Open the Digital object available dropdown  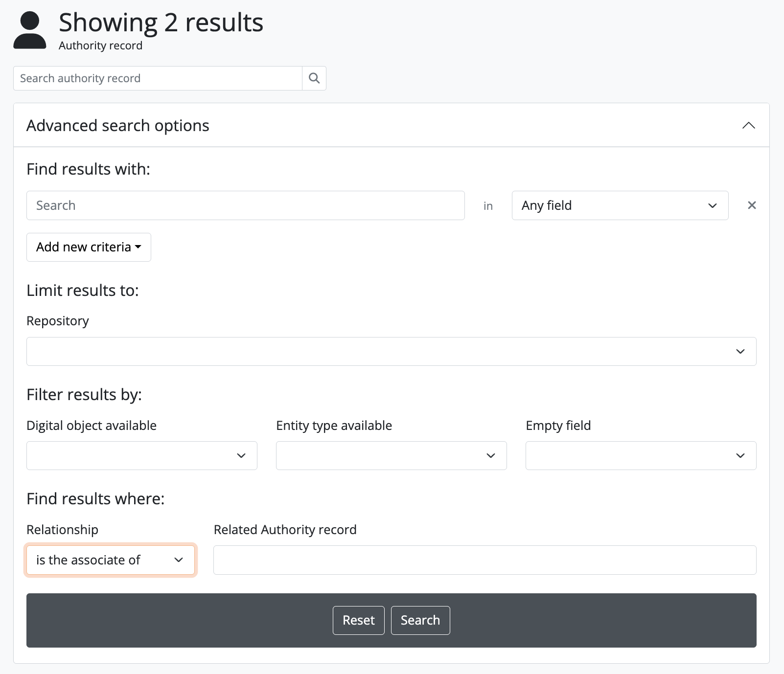(141, 455)
